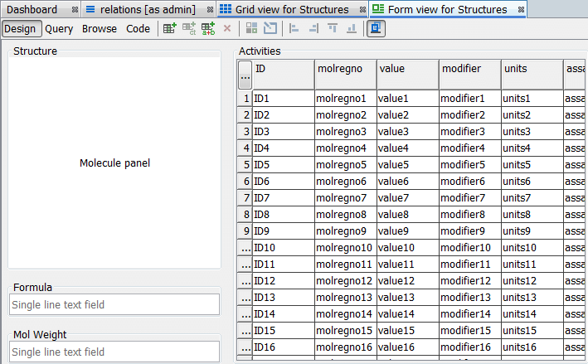588x364 pixels.
Task: Open the Dashboard tab
Action: [32, 10]
